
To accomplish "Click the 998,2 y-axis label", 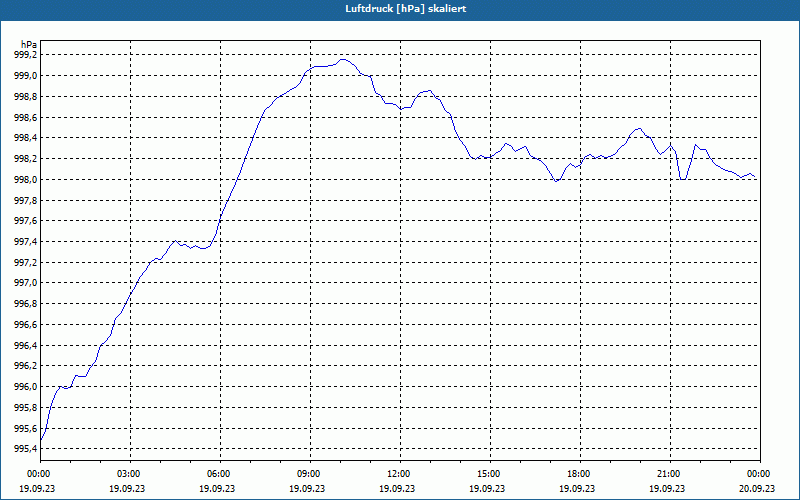I will [x=25, y=159].
